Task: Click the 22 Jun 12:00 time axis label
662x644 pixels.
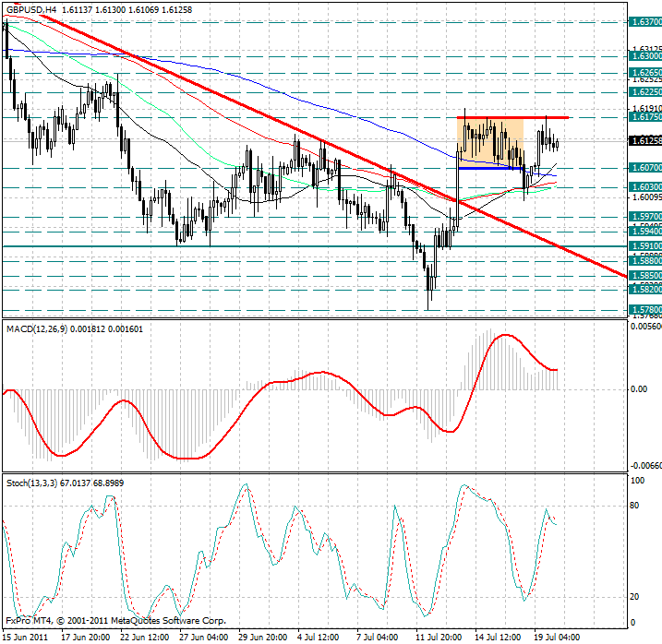Action: click(x=145, y=637)
